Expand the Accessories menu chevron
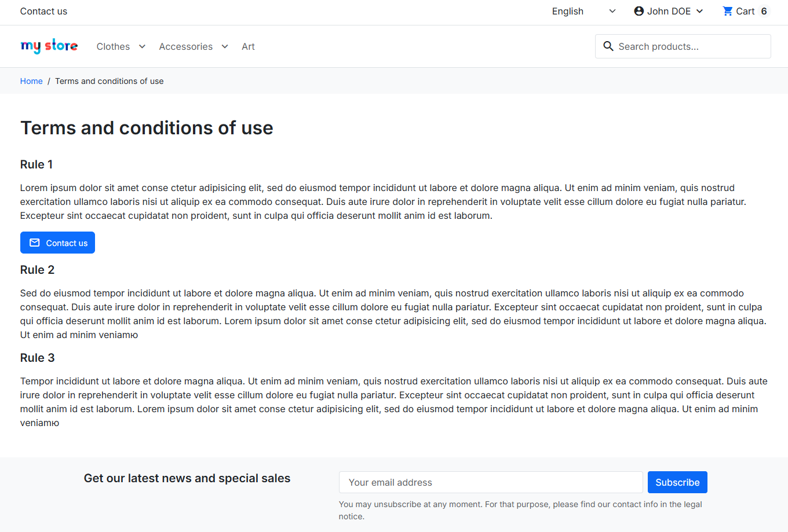Viewport: 788px width, 532px height. pyautogui.click(x=225, y=46)
